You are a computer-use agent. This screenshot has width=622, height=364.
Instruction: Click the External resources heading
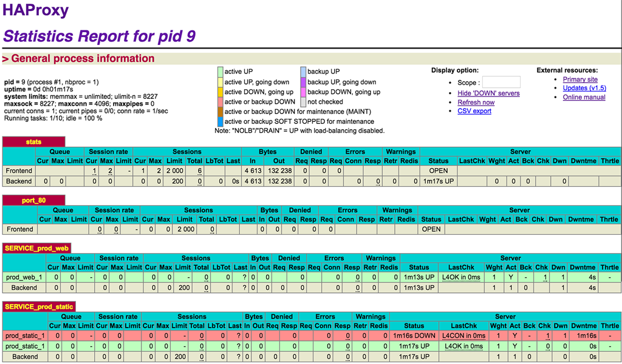point(567,70)
